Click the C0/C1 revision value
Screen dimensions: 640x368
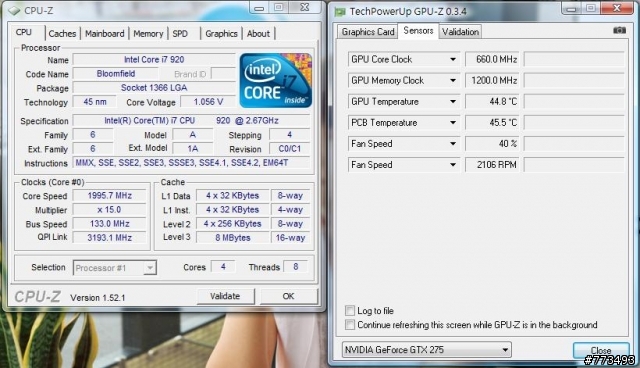pyautogui.click(x=289, y=149)
